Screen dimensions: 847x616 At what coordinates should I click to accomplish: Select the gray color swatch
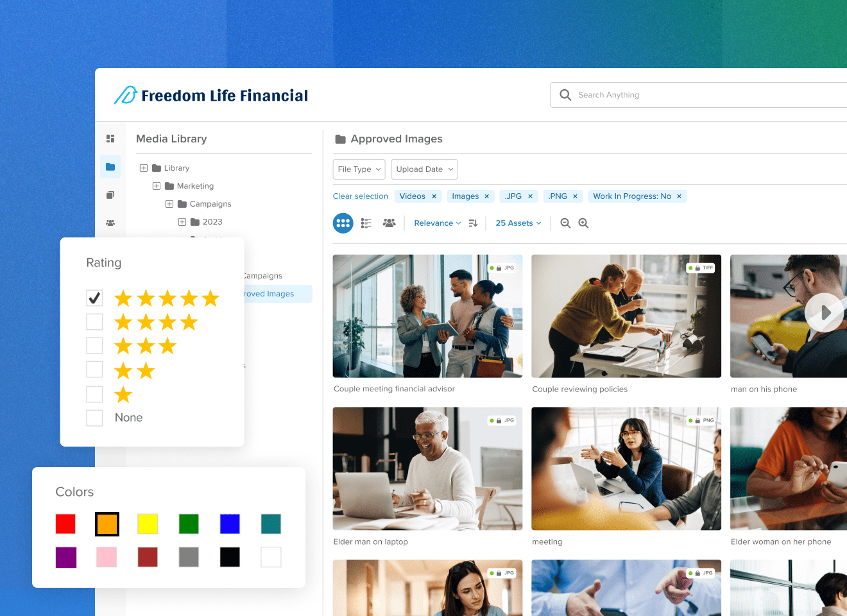coord(189,558)
